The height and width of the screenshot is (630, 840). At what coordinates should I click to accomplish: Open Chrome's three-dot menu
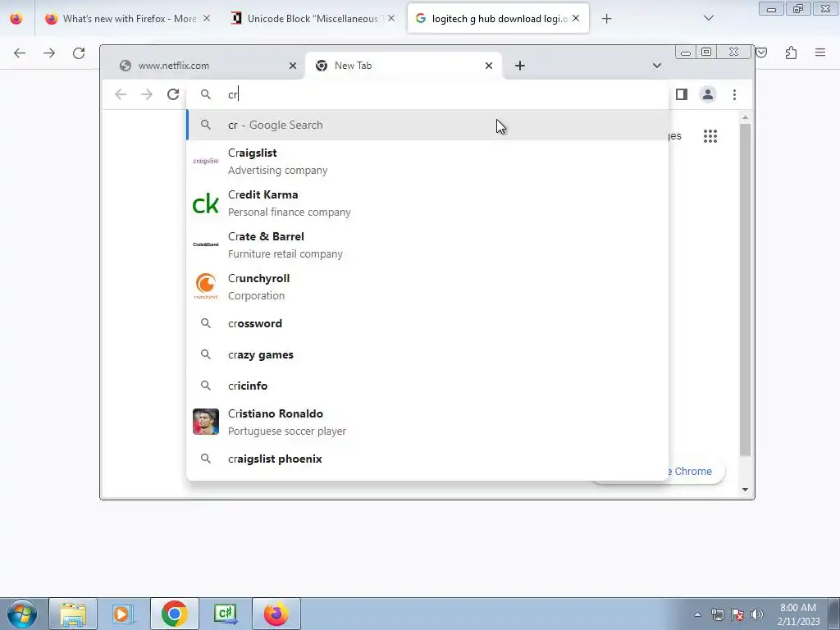click(734, 95)
